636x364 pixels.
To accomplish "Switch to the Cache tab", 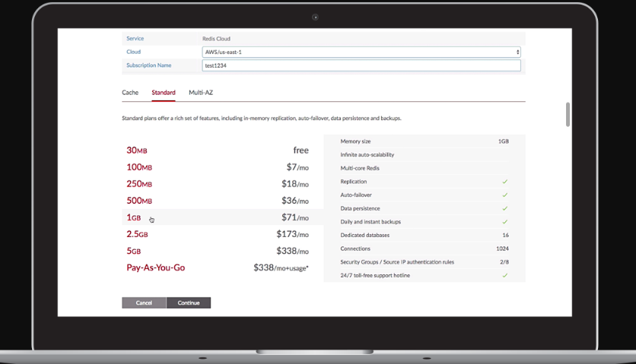I will pyautogui.click(x=130, y=93).
